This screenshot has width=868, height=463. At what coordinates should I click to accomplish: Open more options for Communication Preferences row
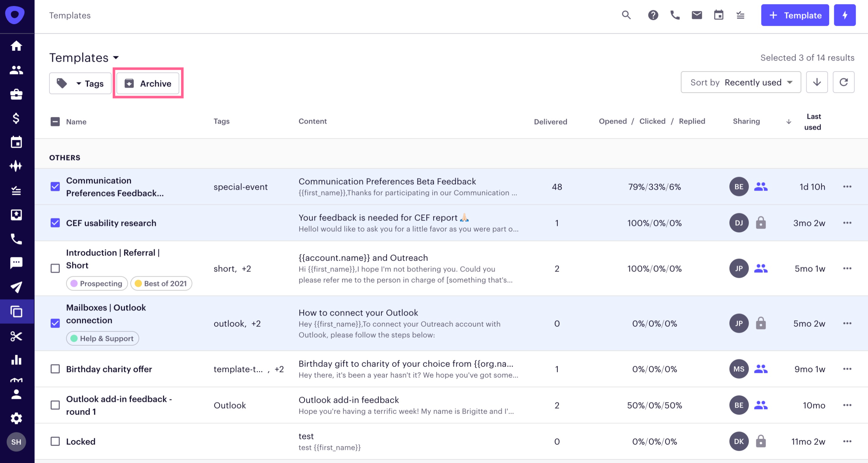click(x=847, y=187)
